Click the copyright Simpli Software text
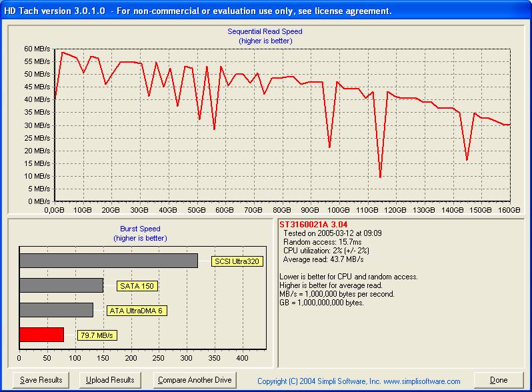The image size is (532, 392). click(x=359, y=381)
